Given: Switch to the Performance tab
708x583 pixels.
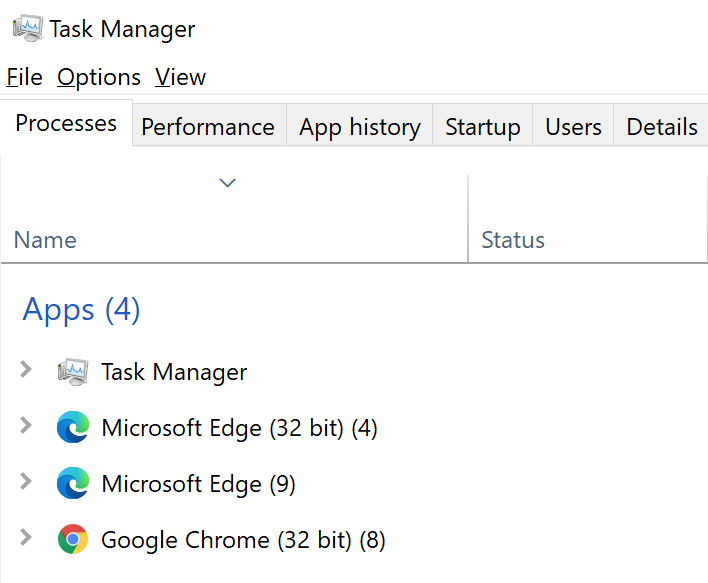Looking at the screenshot, I should [x=208, y=126].
